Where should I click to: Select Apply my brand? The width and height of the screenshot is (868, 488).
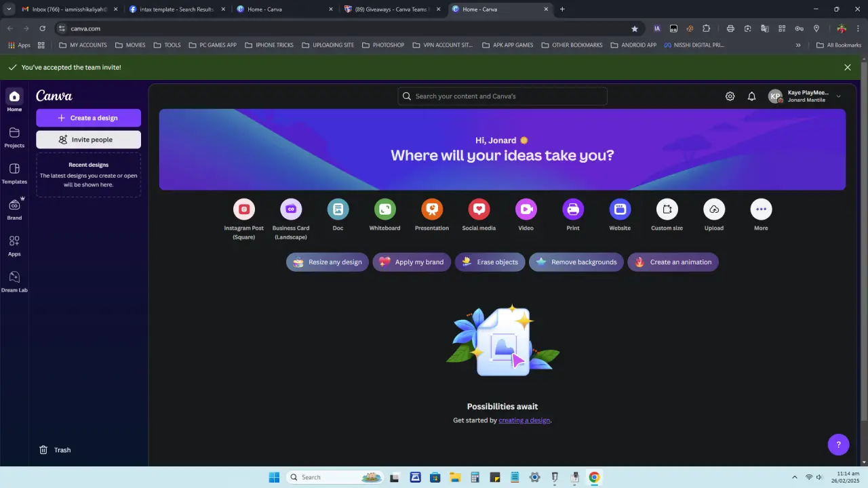[x=412, y=262]
